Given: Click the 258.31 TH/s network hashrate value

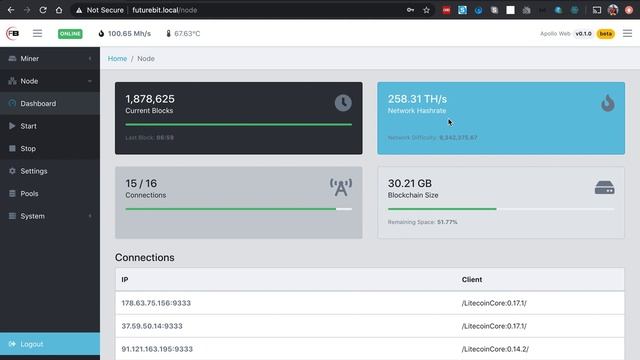Looking at the screenshot, I should (417, 99).
